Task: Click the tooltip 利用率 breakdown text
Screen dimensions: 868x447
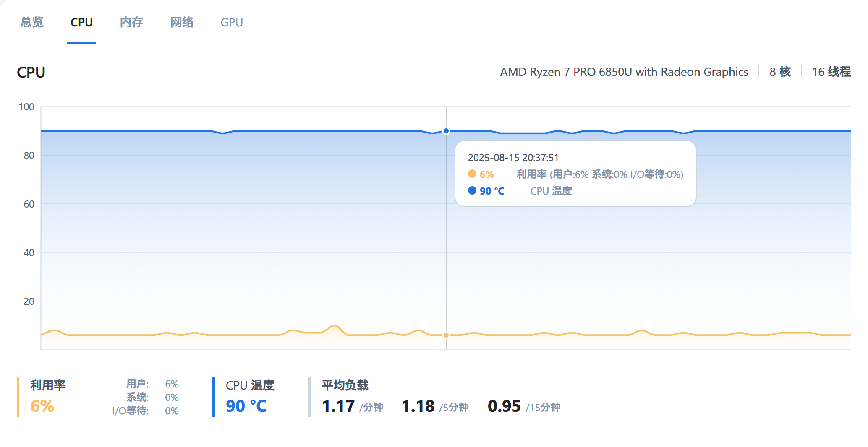Action: click(x=600, y=174)
